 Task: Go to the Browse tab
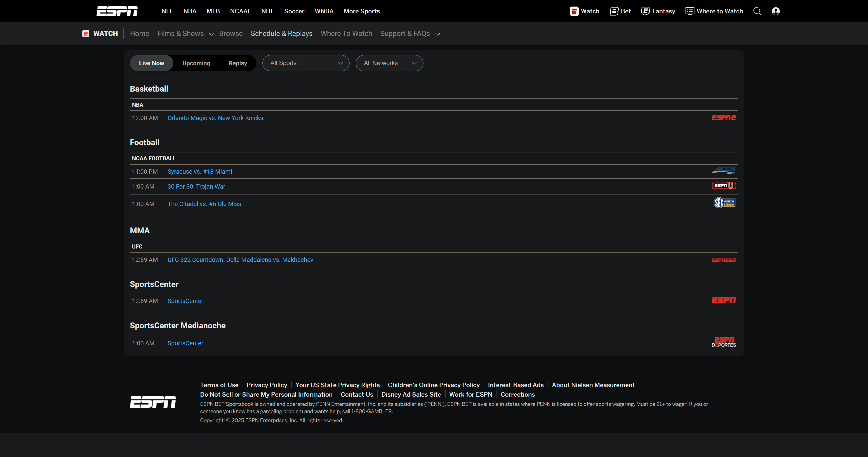pos(231,33)
